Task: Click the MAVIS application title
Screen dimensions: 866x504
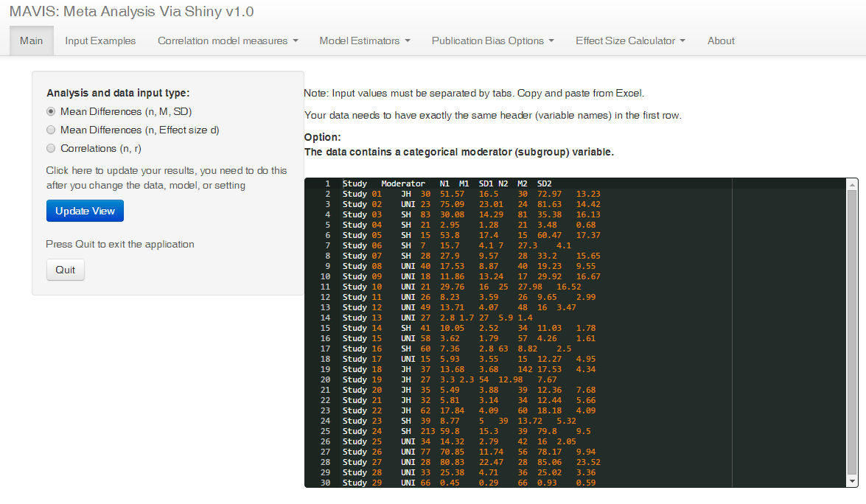Action: (131, 12)
